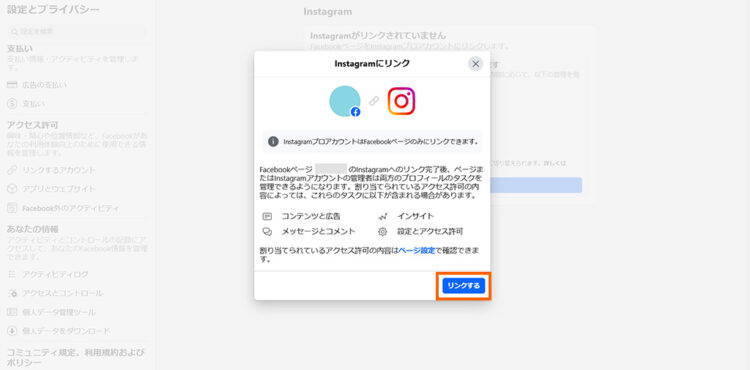This screenshot has width=750, height=370.
Task: Click the Instagram logo icon
Action: click(x=401, y=101)
